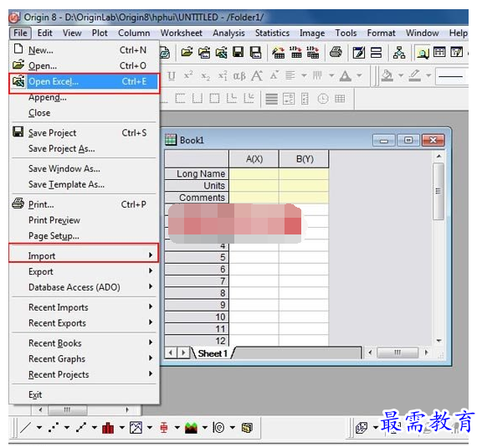Click the B(Y) column header
482x448 pixels.
[305, 159]
